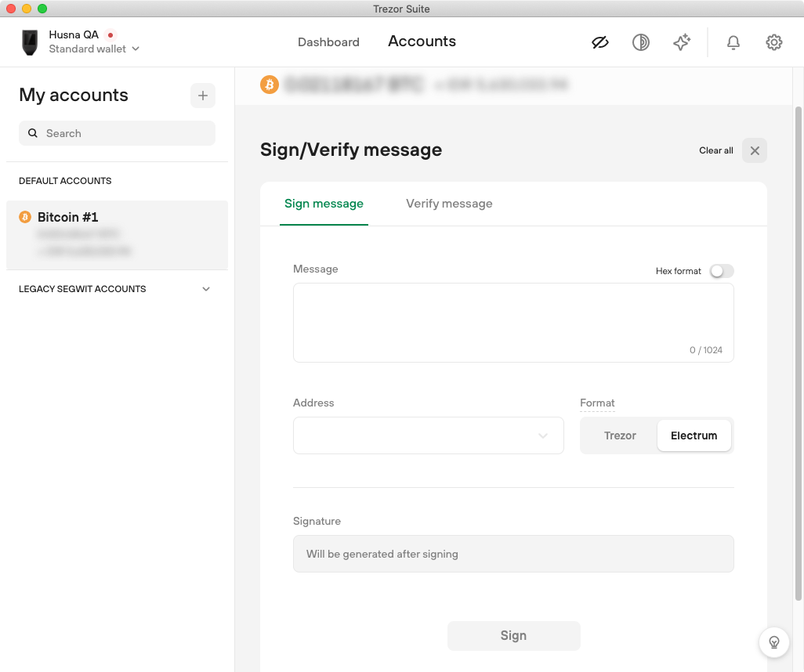The height and width of the screenshot is (672, 804).
Task: Click the Format label tooltip
Action: tap(597, 403)
